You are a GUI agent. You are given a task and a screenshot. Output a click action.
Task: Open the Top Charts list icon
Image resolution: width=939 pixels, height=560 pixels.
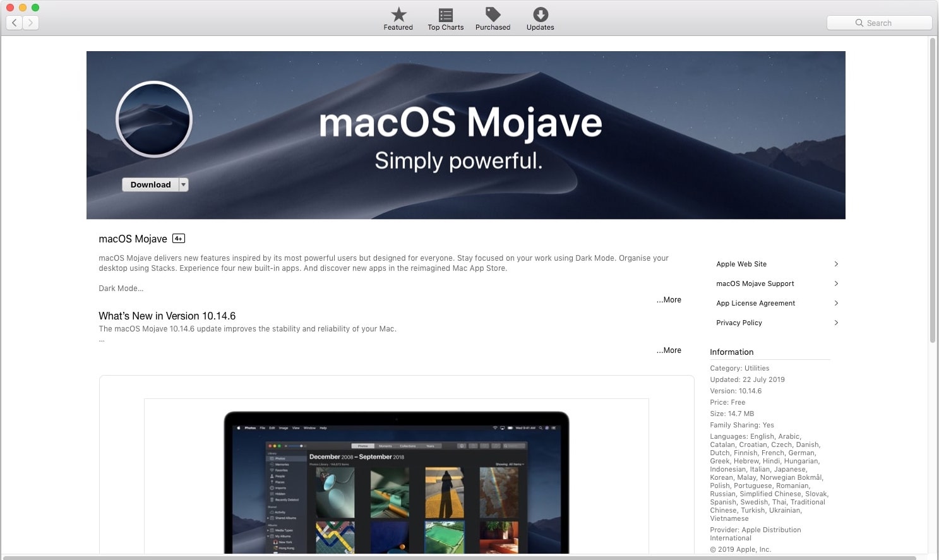pos(446,15)
